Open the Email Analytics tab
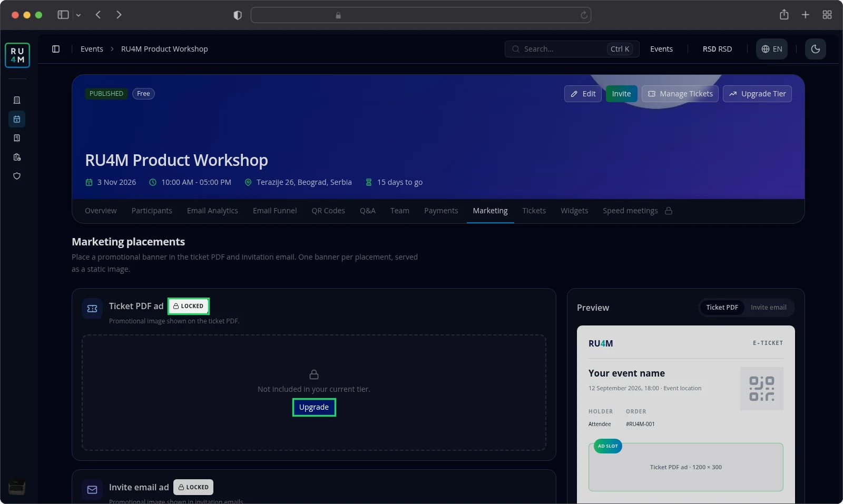 click(212, 211)
